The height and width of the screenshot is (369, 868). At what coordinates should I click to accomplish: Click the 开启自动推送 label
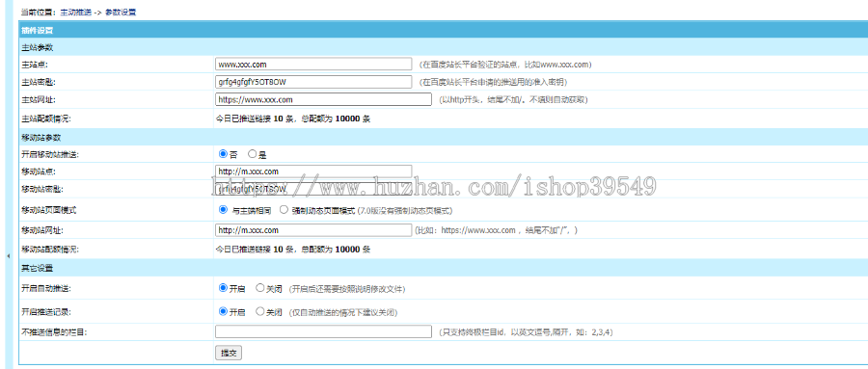pyautogui.click(x=46, y=288)
